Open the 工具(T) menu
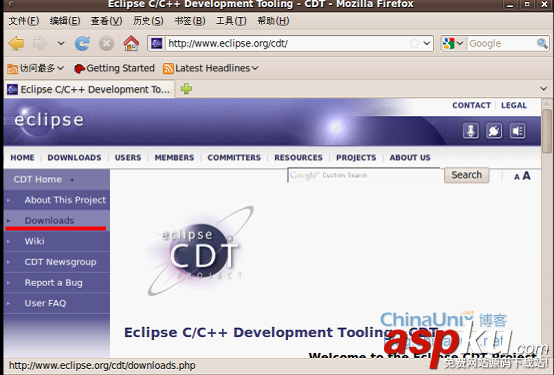This screenshot has width=554, height=375. 231,21
